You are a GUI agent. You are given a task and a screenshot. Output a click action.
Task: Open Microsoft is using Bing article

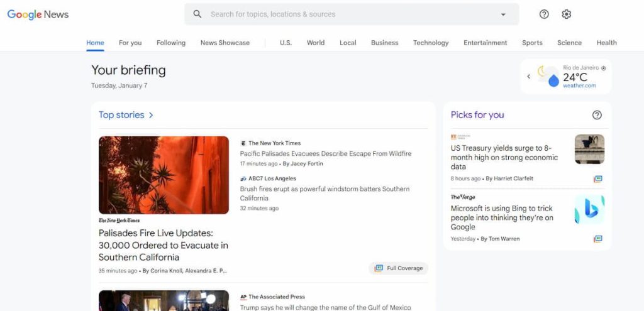(x=502, y=217)
